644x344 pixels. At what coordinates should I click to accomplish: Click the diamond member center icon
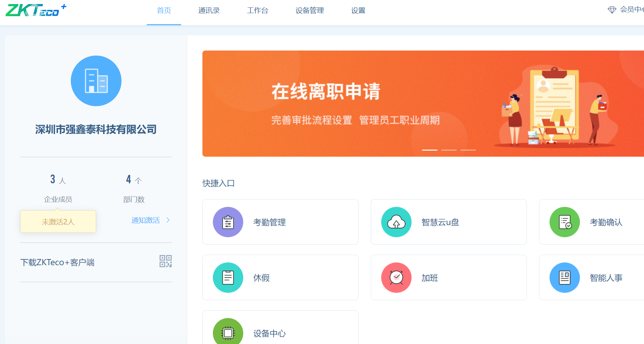point(612,10)
